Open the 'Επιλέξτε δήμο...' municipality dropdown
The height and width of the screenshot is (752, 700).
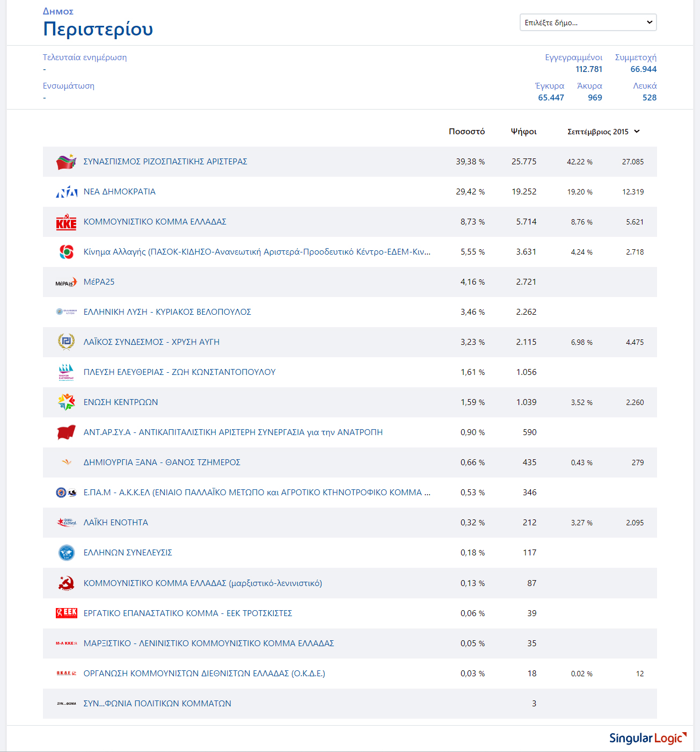(x=588, y=23)
